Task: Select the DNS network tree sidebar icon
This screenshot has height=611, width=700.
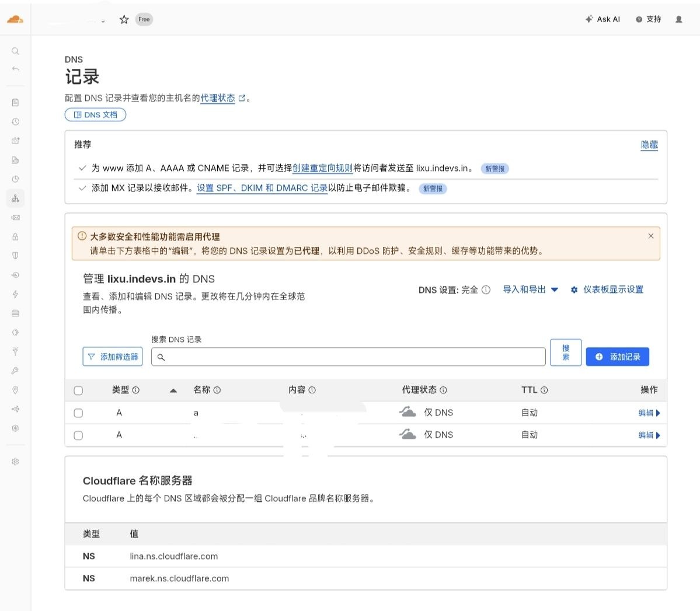Action: coord(15,198)
